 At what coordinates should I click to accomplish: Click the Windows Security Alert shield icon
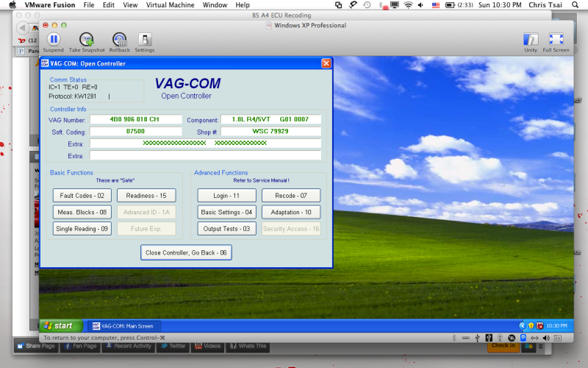pos(531,325)
